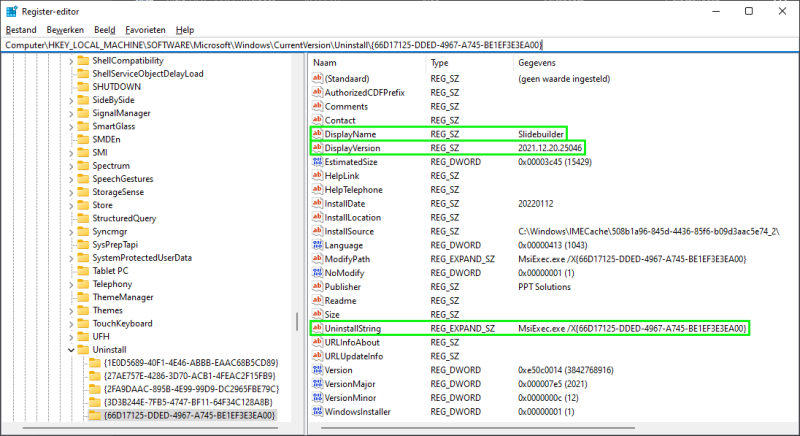Click the PPT Solutions publisher data

544,287
